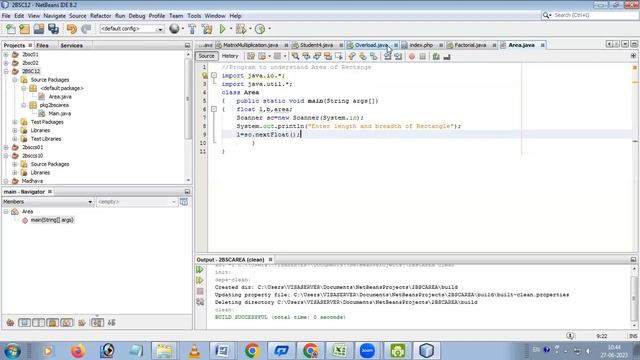Viewport: 640px width, 360px height.
Task: Close the Area.java editor tab
Action: pos(542,45)
